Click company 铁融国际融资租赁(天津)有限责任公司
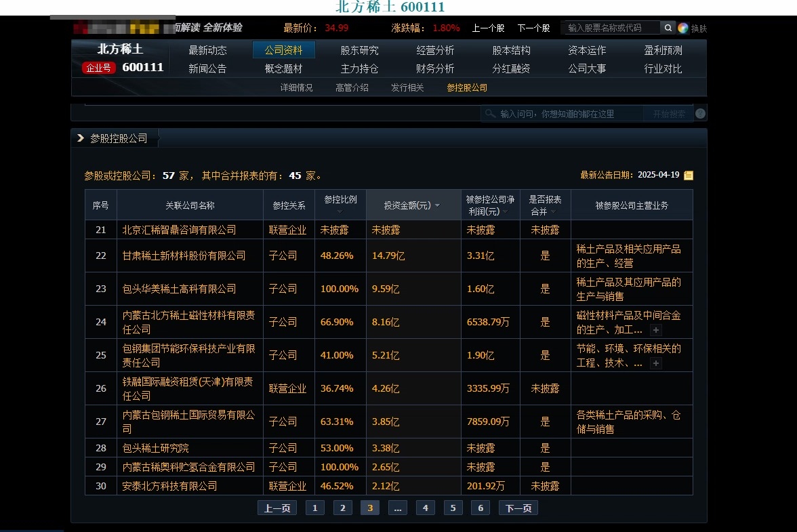This screenshot has height=532, width=797. pos(188,388)
